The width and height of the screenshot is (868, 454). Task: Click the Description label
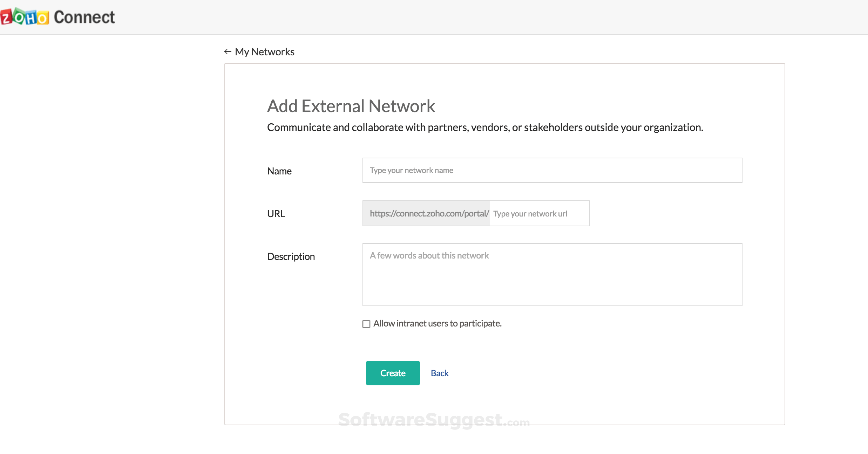click(291, 256)
